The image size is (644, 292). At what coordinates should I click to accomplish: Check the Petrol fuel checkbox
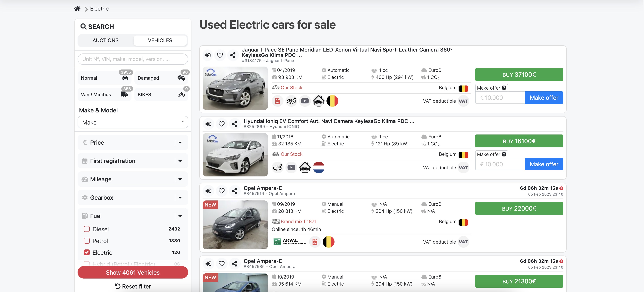point(87,240)
